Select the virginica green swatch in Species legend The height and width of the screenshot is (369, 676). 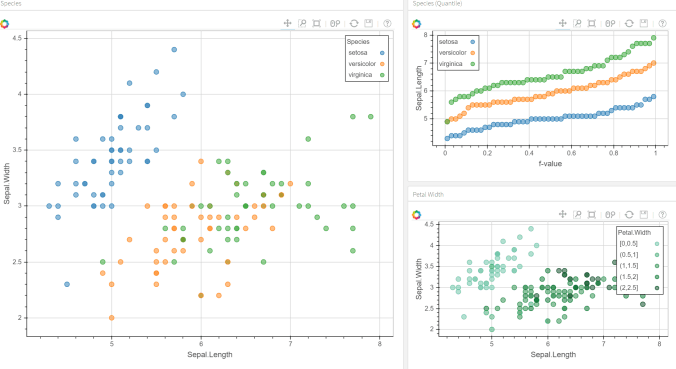pos(382,75)
